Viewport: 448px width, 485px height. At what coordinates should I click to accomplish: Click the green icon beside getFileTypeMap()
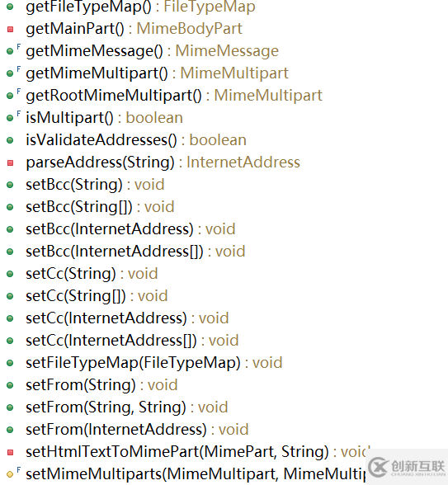click(x=10, y=7)
